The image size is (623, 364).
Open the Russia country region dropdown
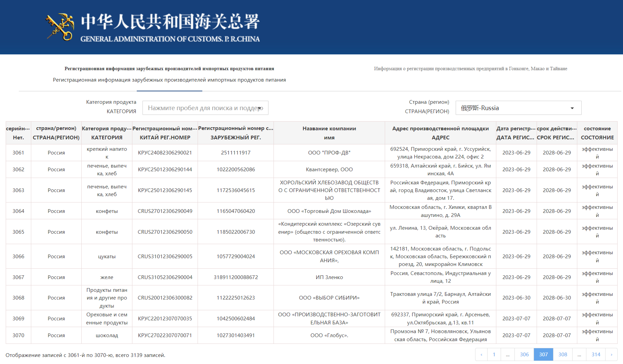518,108
